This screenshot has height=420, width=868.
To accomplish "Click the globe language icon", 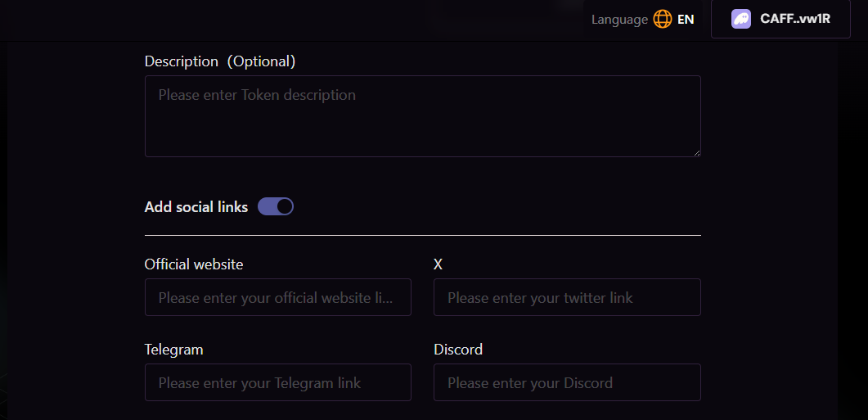I will 662,19.
